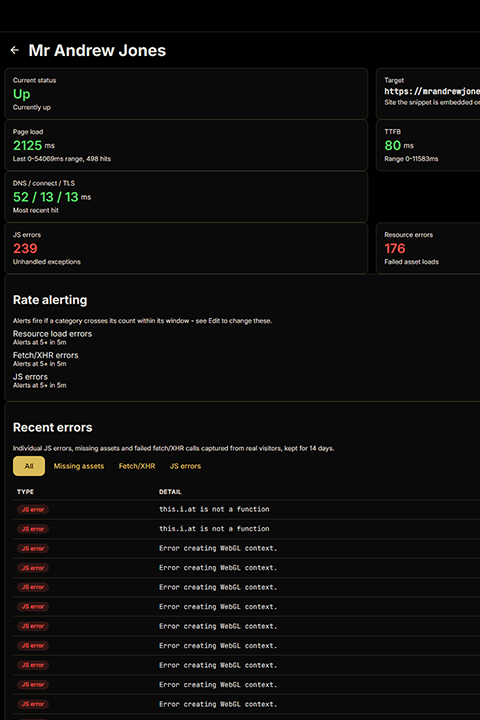480x720 pixels.
Task: Click the TYPE column header
Action: [x=26, y=492]
